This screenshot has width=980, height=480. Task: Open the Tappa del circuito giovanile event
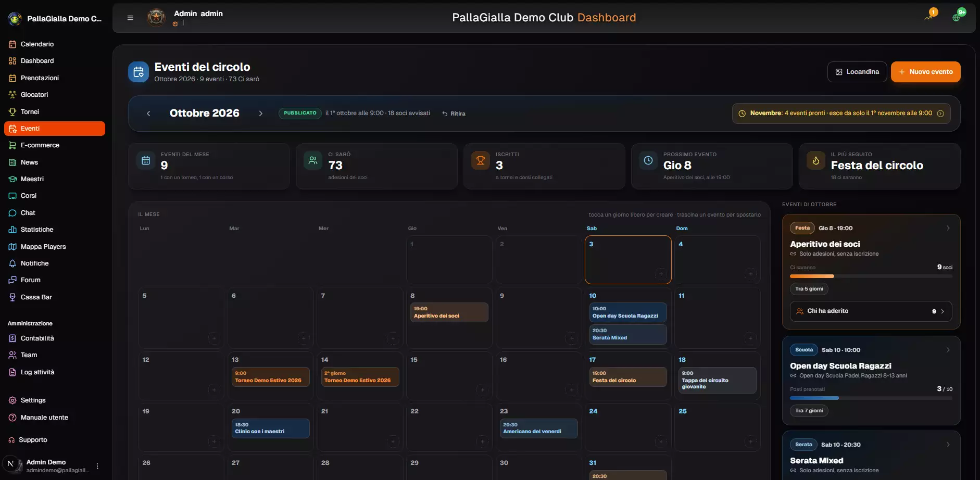pyautogui.click(x=718, y=380)
